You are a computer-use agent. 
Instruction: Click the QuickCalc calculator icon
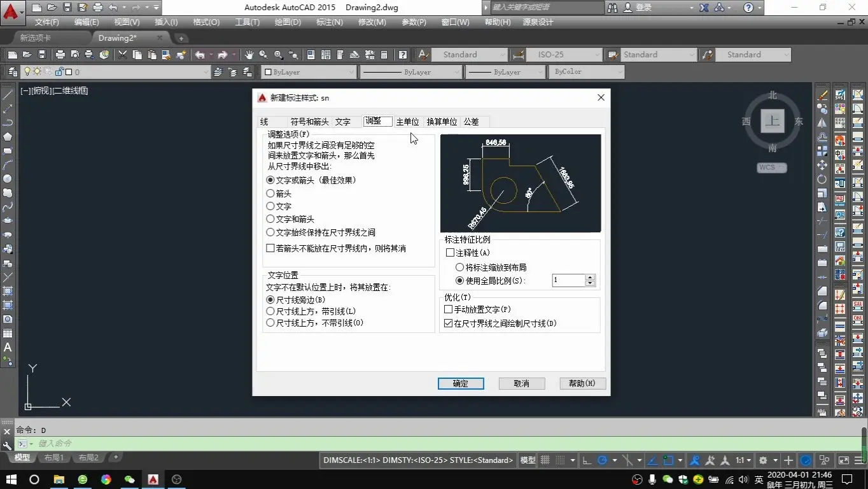tap(384, 55)
